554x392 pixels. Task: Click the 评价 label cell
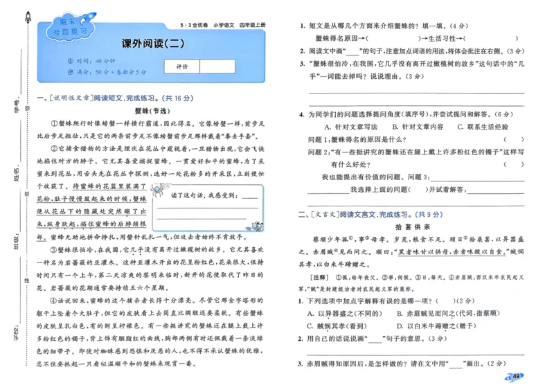(x=182, y=66)
